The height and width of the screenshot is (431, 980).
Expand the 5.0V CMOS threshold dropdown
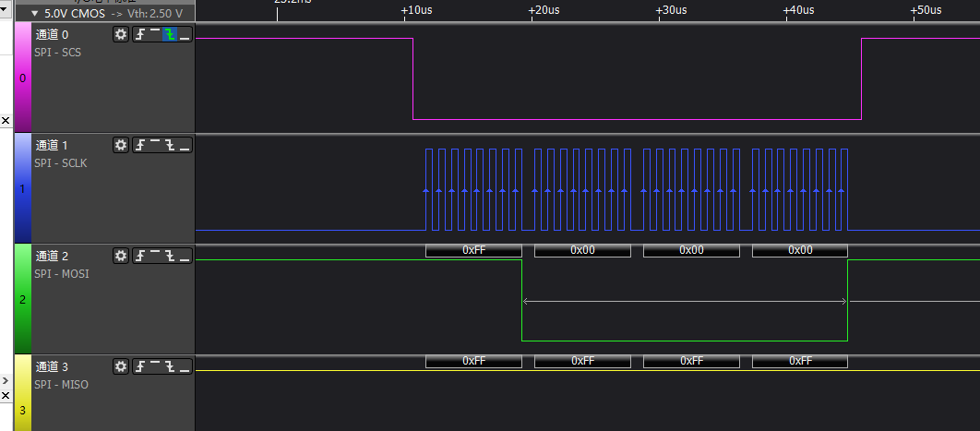[34, 11]
